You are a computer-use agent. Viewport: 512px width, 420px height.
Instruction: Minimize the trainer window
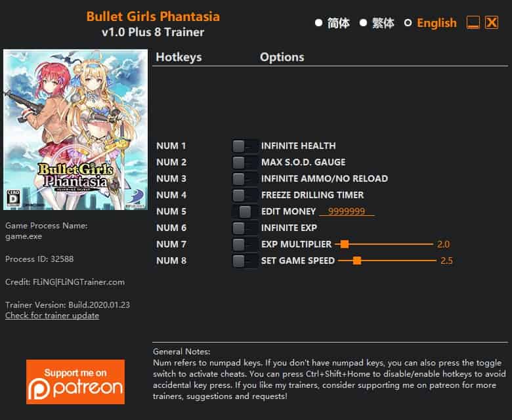[x=473, y=23]
